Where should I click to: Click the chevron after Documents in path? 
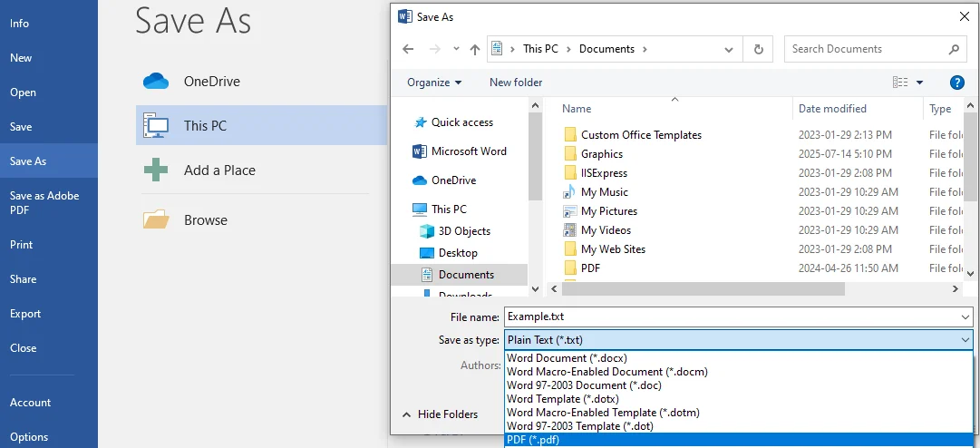point(645,49)
